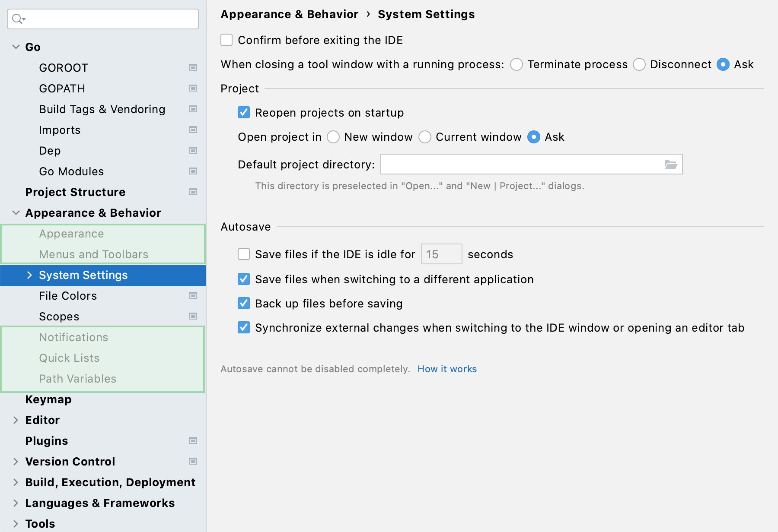The width and height of the screenshot is (778, 532).
Task: Click the project icon next to Build Tags & Vendoring
Action: (193, 109)
